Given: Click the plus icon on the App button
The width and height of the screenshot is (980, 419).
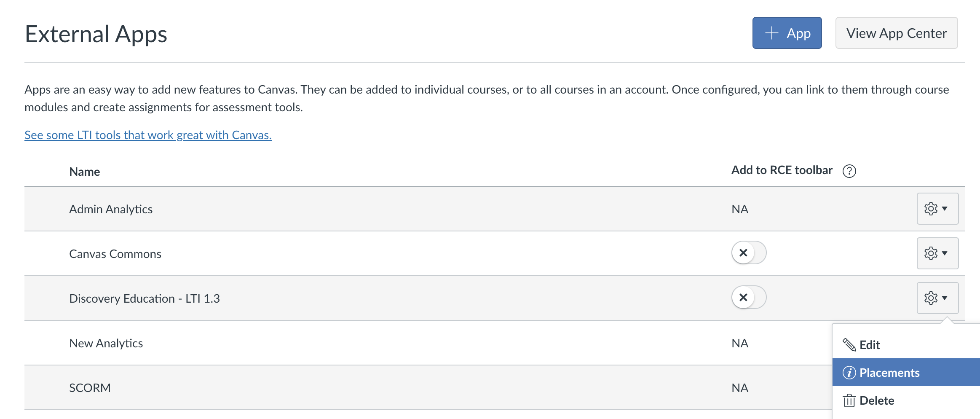Looking at the screenshot, I should pyautogui.click(x=771, y=33).
